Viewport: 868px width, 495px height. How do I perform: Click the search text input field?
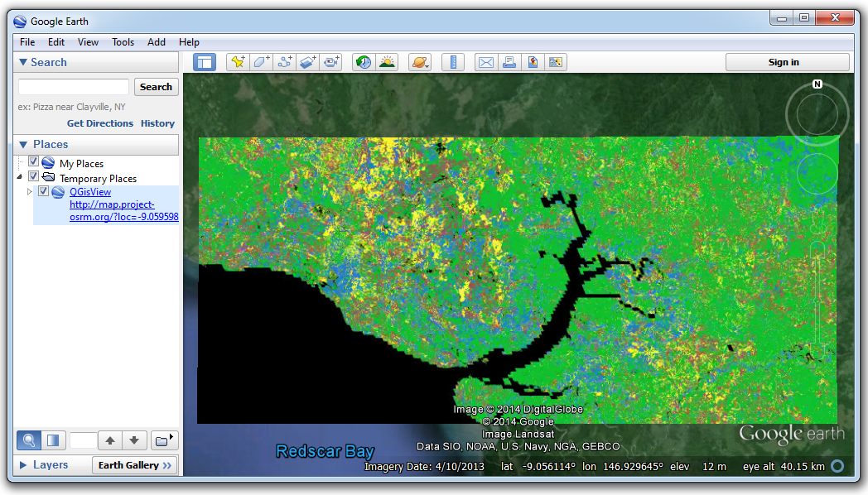coord(74,87)
